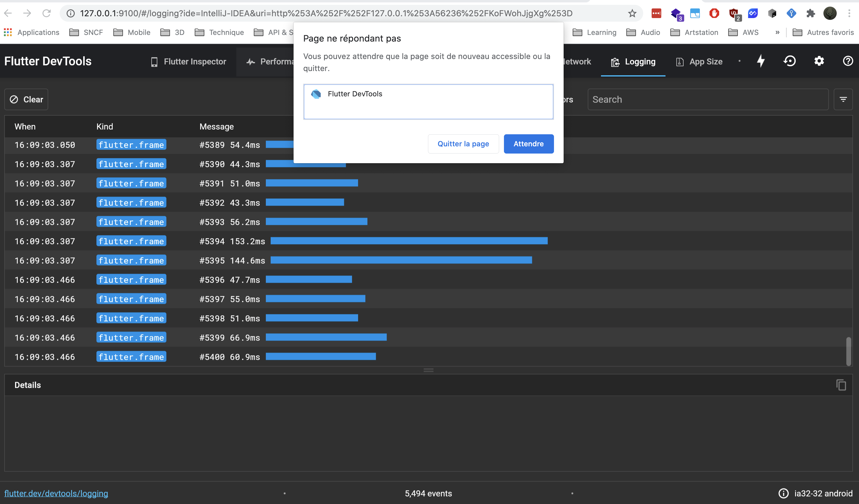The width and height of the screenshot is (859, 504).
Task: Copy log details with the copy icon
Action: [841, 385]
